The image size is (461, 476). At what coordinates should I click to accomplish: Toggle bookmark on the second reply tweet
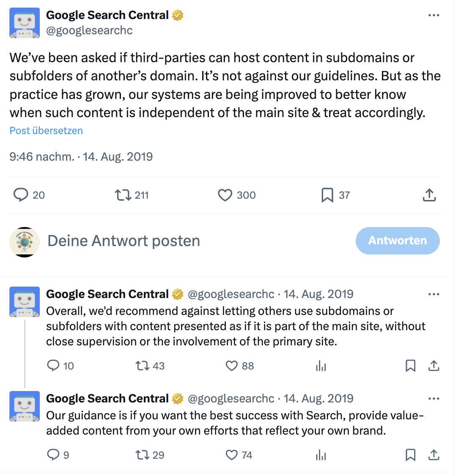point(410,455)
